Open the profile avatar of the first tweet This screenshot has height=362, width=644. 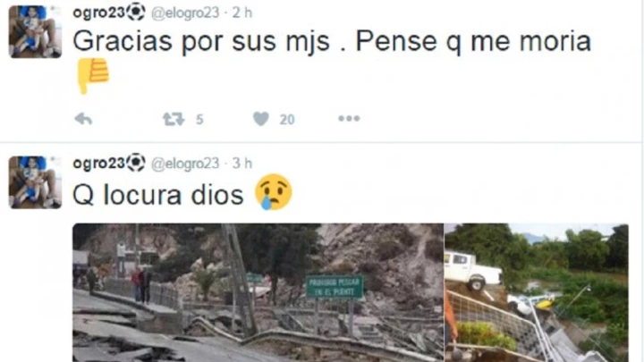(x=35, y=31)
